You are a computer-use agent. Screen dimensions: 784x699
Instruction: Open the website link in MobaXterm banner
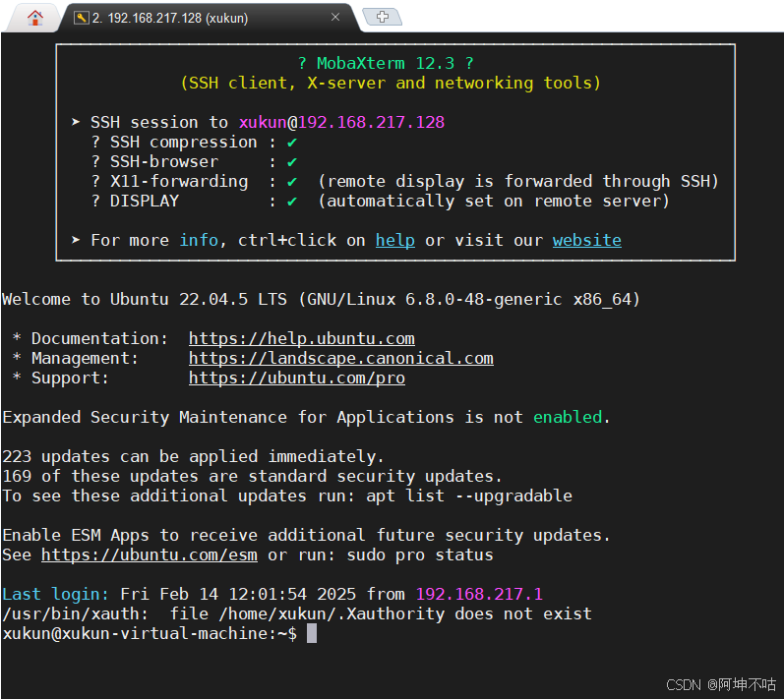coord(587,240)
